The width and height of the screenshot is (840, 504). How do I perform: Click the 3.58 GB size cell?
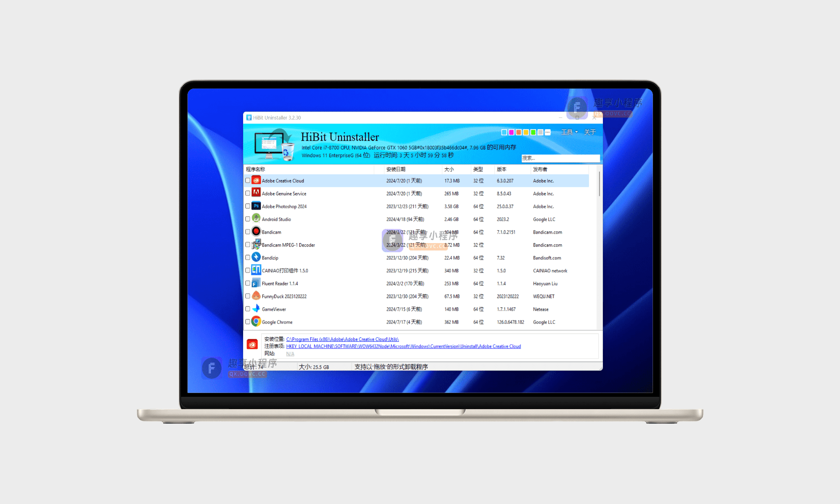tap(451, 206)
